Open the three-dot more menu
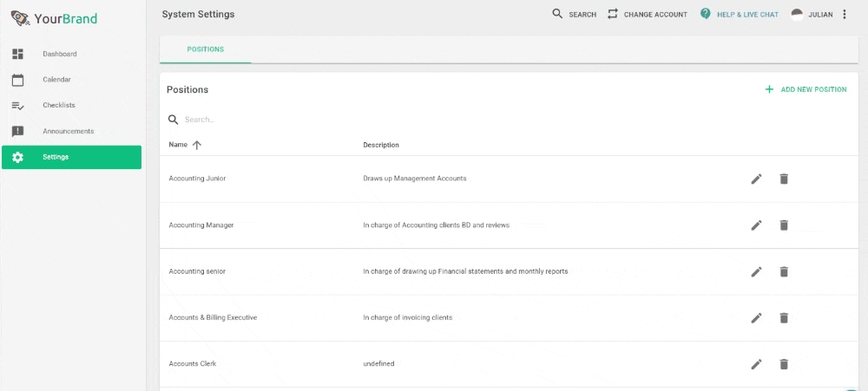This screenshot has height=391, width=868. coord(845,15)
